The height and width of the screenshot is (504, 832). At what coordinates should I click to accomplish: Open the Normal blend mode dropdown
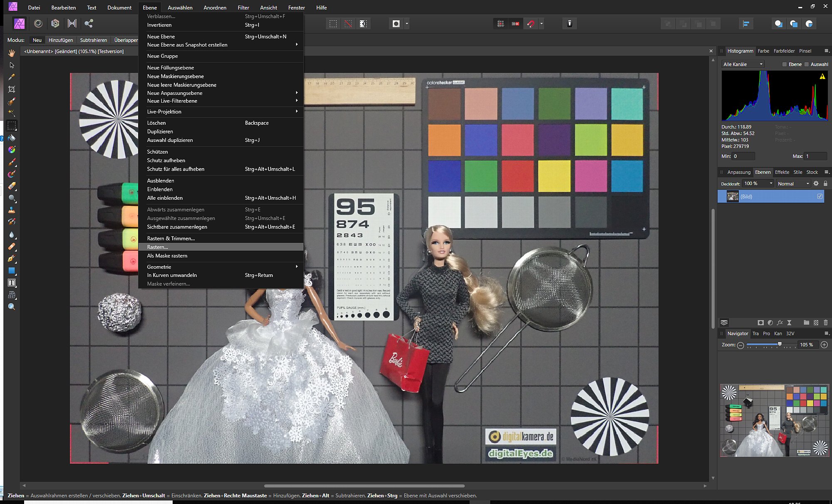pyautogui.click(x=793, y=183)
